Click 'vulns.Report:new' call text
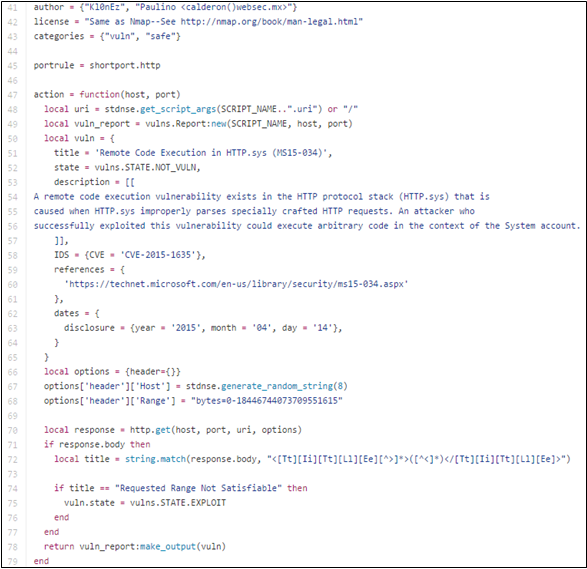The width and height of the screenshot is (587, 569). (x=185, y=124)
